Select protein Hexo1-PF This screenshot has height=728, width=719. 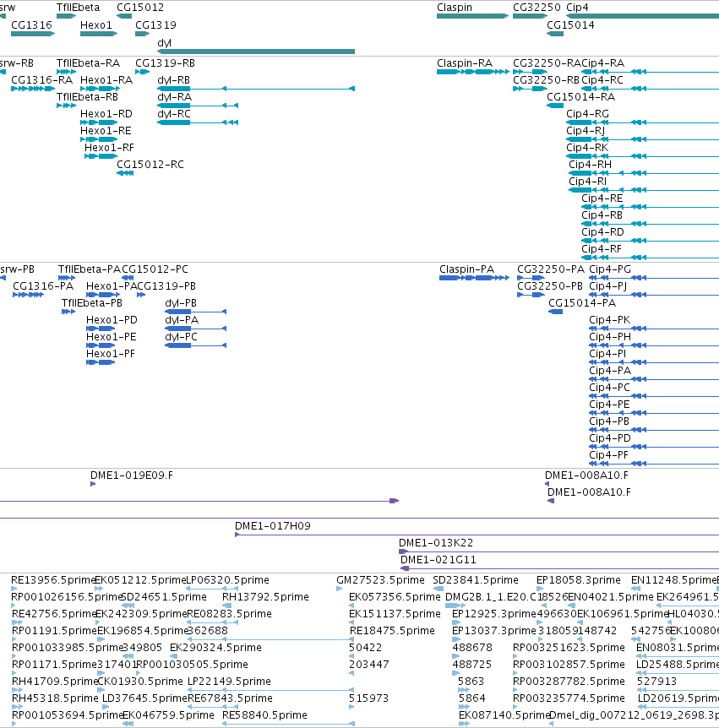[101, 362]
